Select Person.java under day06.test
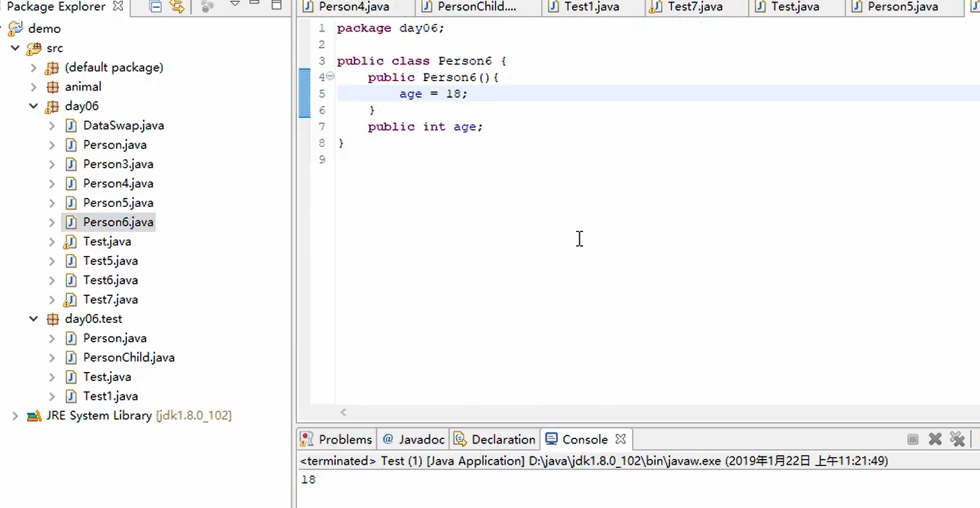The image size is (980, 508). pyautogui.click(x=115, y=338)
